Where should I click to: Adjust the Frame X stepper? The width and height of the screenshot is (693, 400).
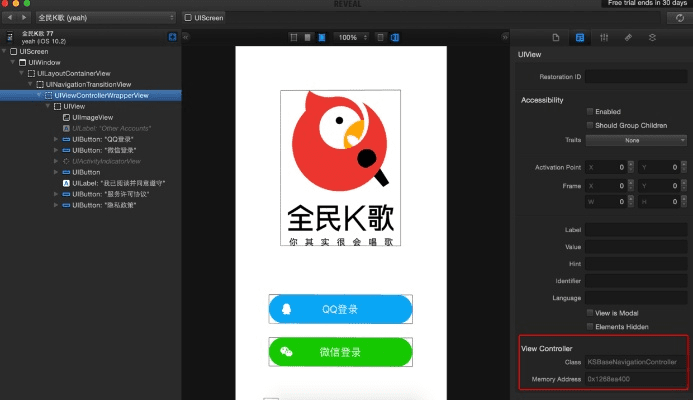point(631,186)
